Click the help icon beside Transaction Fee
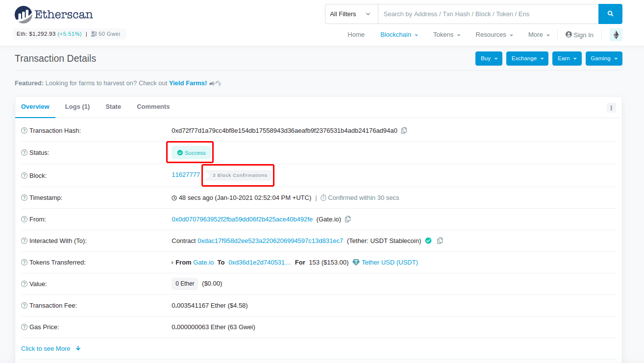This screenshot has width=644, height=363. pyautogui.click(x=24, y=305)
